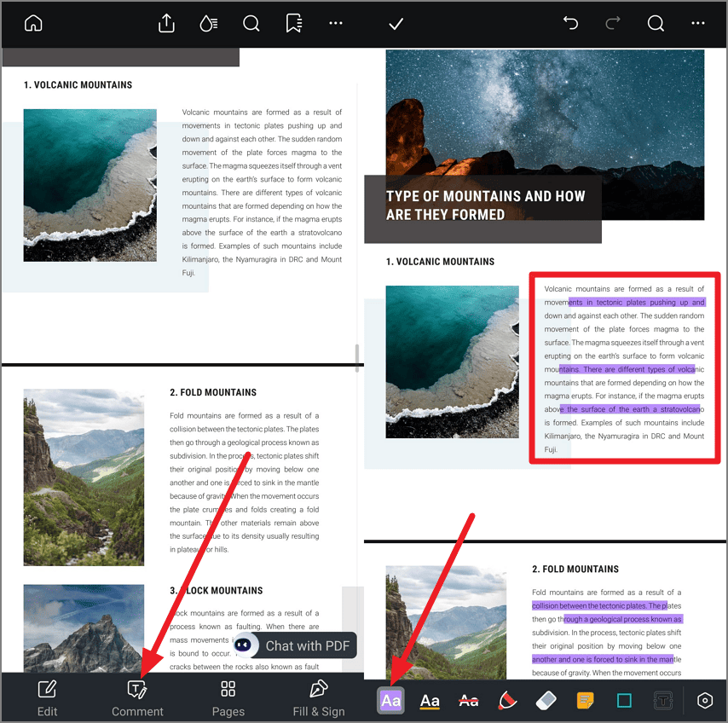
Task: Tap the fold mountains valley photo at left
Action: [x=84, y=477]
